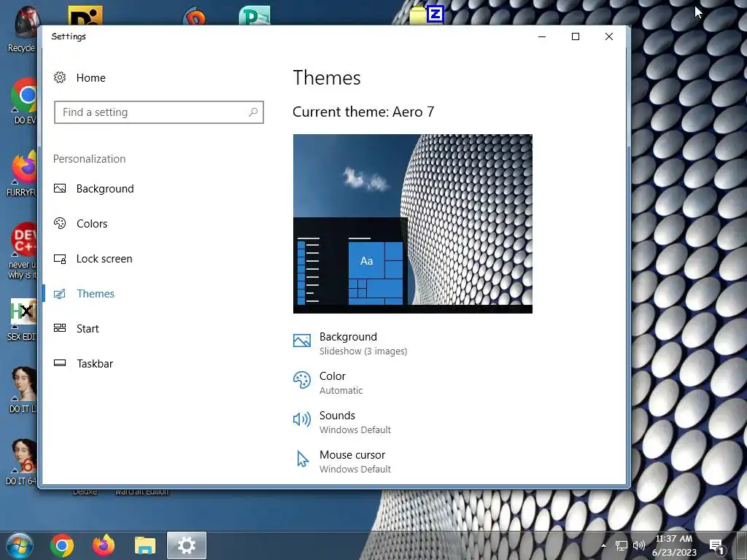The height and width of the screenshot is (560, 747).
Task: Click the Aero 7 theme preview image
Action: pyautogui.click(x=413, y=224)
